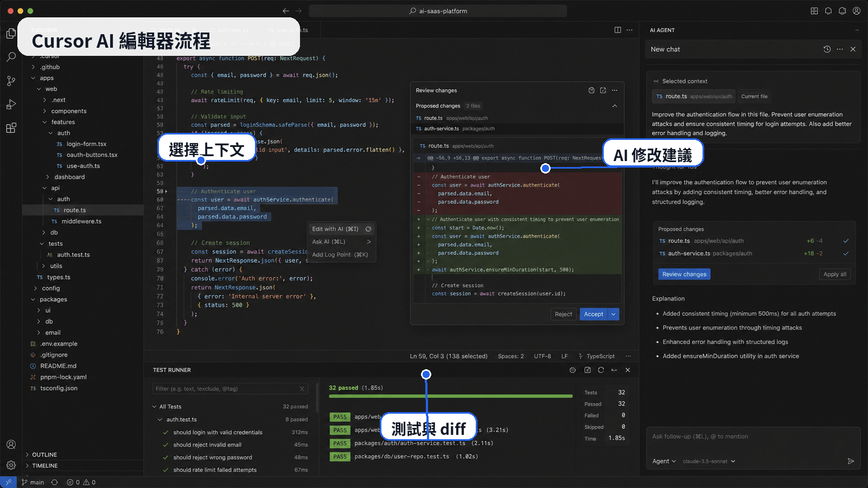Click the ai-saas-platform command center search bar
This screenshot has height=488, width=868.
(438, 11)
